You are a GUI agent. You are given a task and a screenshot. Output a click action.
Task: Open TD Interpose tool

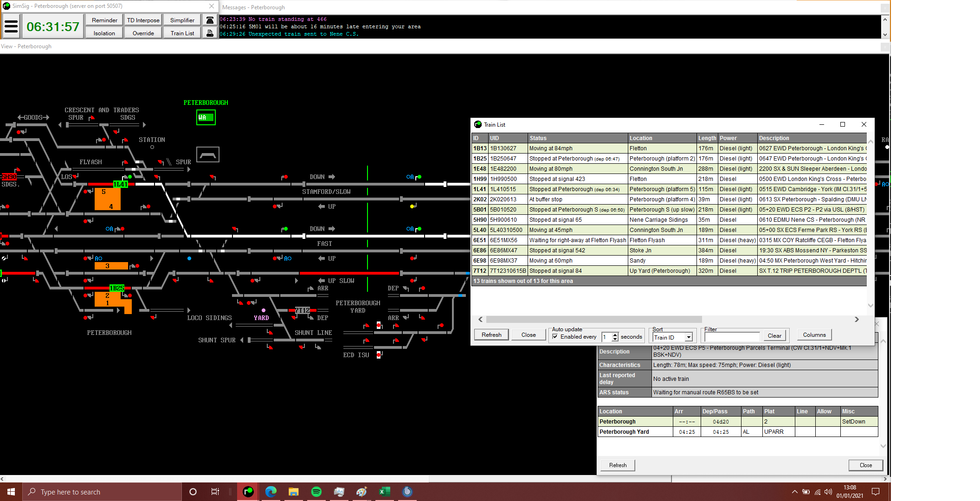pyautogui.click(x=143, y=20)
